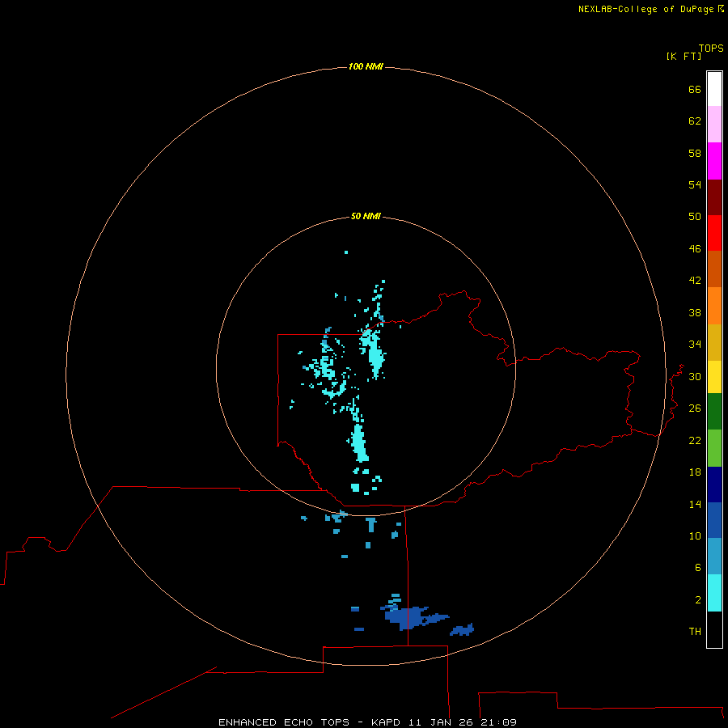Click the dark green swatch between 30 and 26
Screen dimensions: 728x728
pos(714,412)
